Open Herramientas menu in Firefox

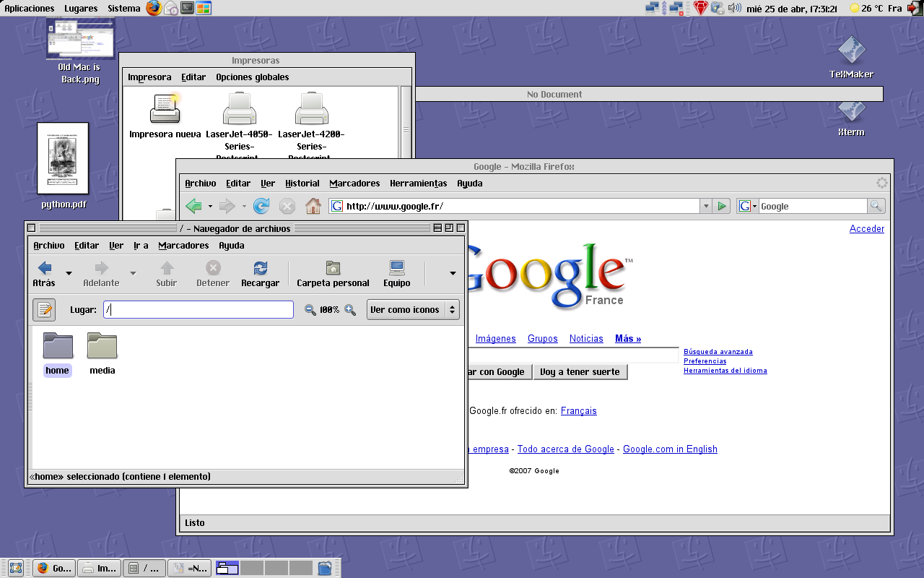[x=418, y=184]
